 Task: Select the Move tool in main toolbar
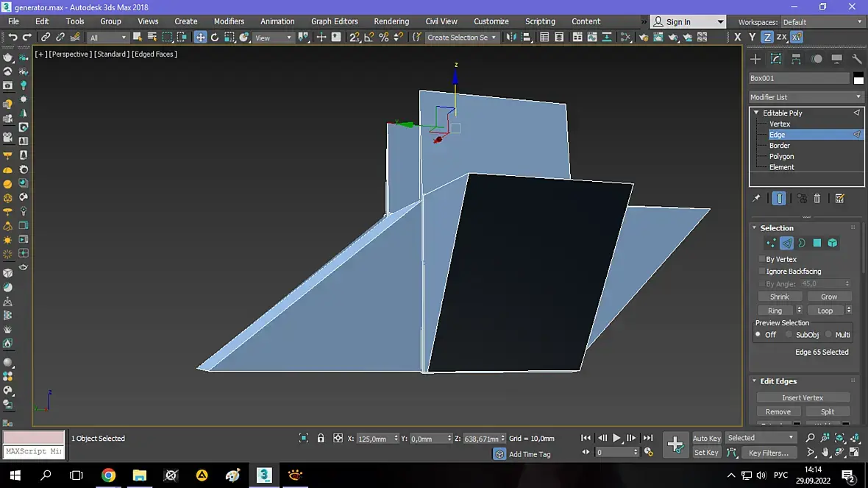[200, 38]
